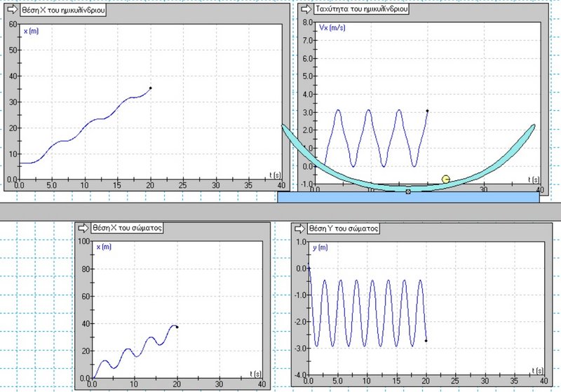The width and height of the screenshot is (561, 392).
Task: Click the end point of semi-cylinder position curve
Action: tap(150, 88)
